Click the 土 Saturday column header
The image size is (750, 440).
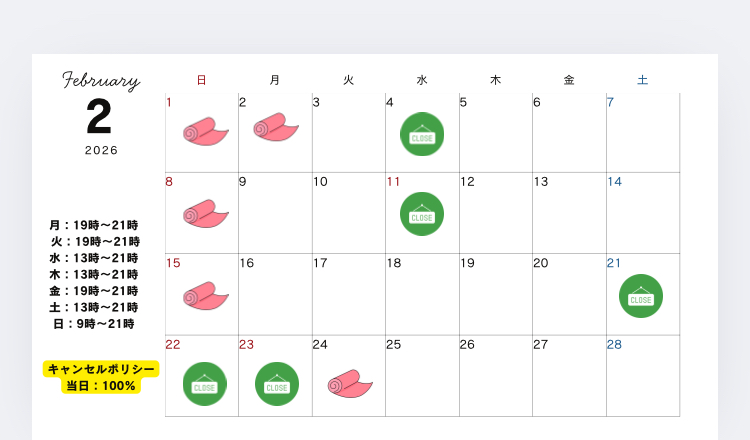coord(642,80)
